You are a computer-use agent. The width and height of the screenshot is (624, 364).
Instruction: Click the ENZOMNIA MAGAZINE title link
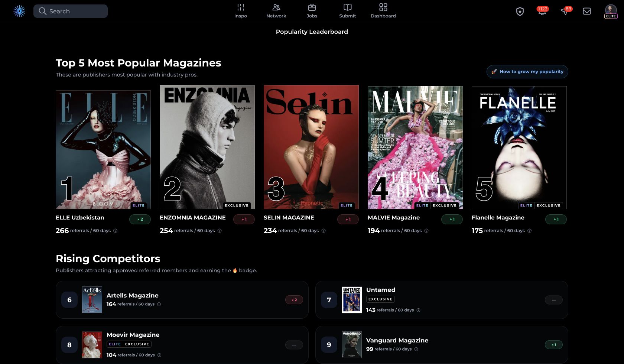193,218
